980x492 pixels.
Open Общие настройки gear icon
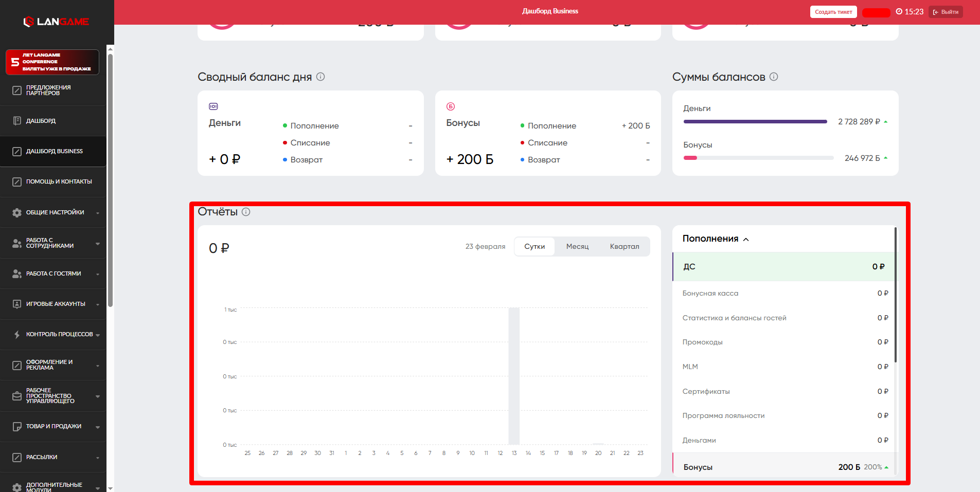pos(17,212)
